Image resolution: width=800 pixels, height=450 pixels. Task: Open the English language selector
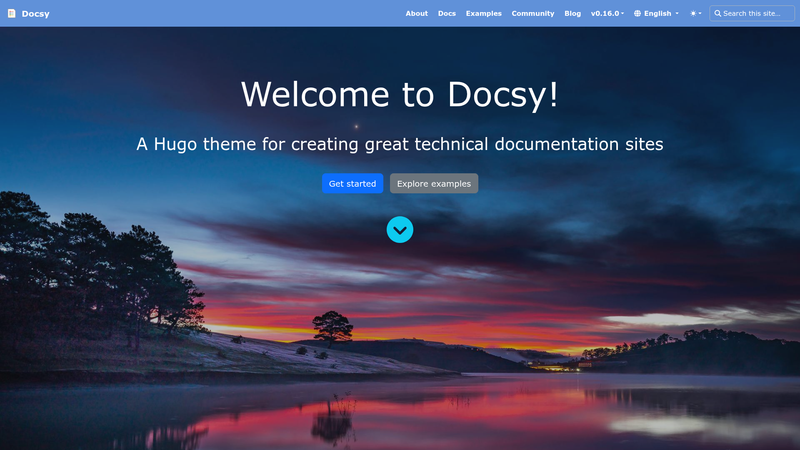[656, 13]
